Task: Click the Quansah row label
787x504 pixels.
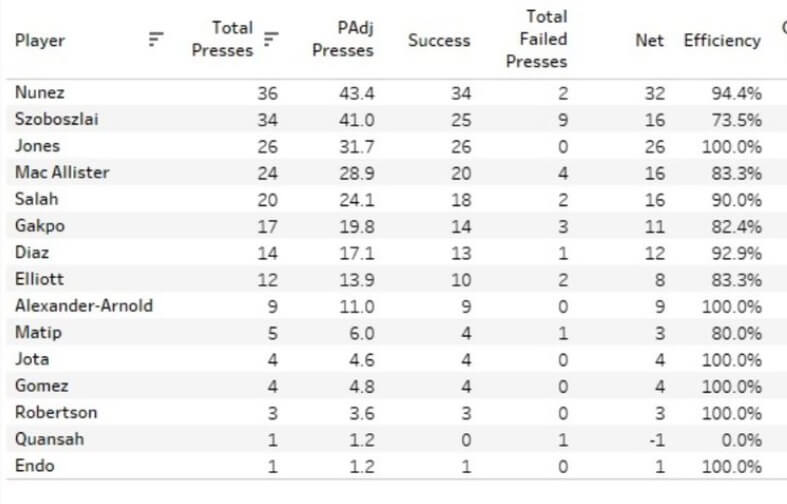Action: (x=50, y=439)
